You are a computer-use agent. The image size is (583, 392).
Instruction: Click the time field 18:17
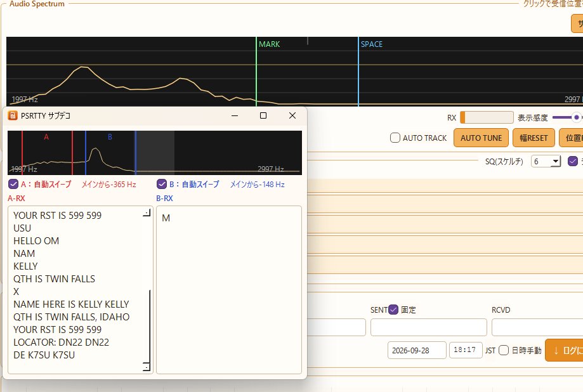pyautogui.click(x=466, y=350)
